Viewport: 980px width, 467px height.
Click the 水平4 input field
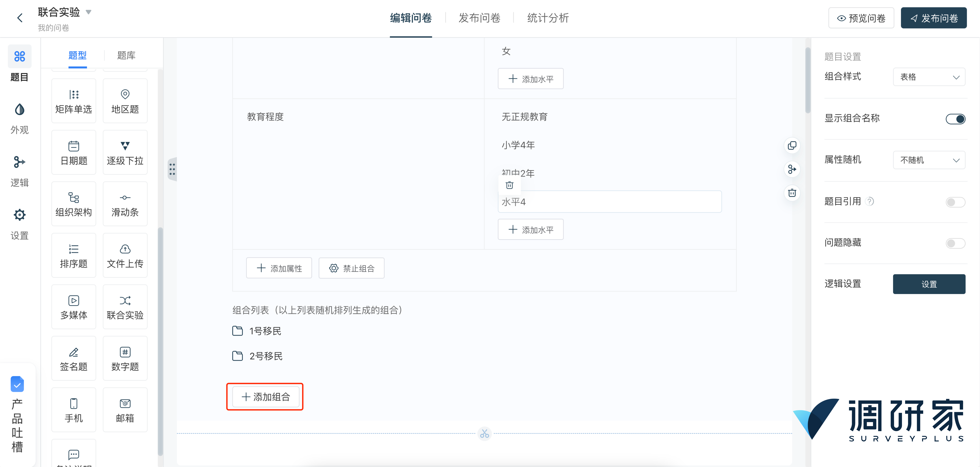tap(610, 202)
